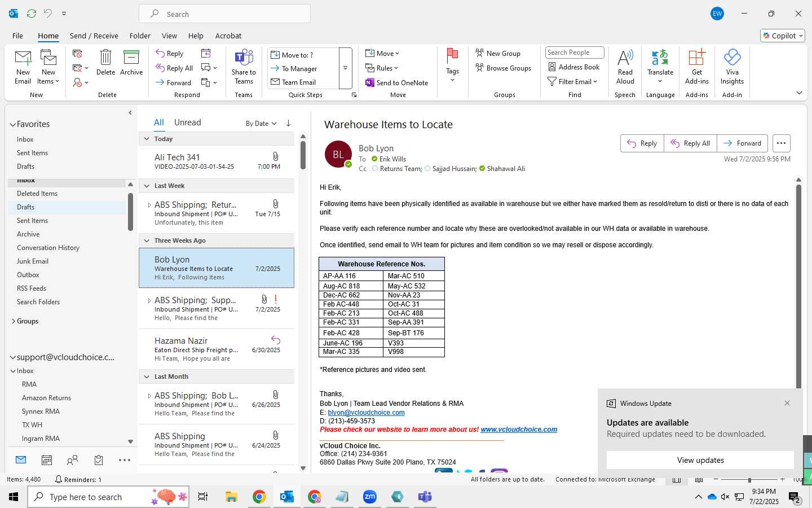Open the Rules dropdown
The width and height of the screenshot is (812, 508).
(382, 68)
